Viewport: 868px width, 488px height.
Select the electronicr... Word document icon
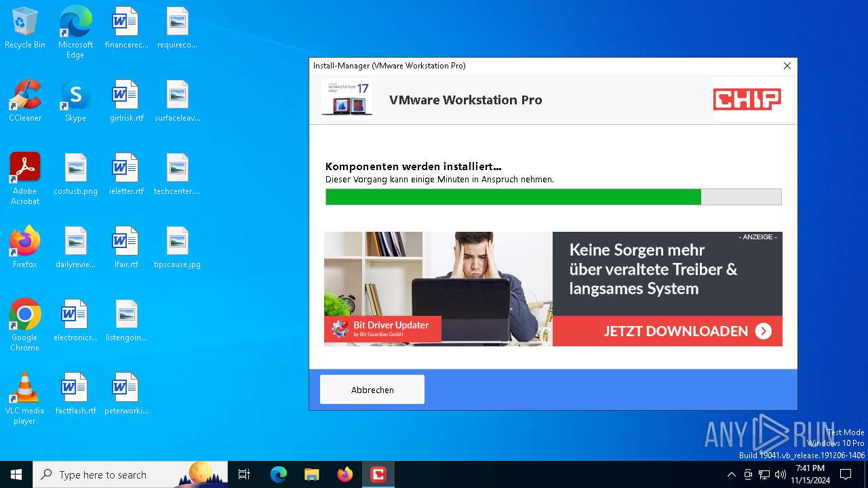coord(75,321)
